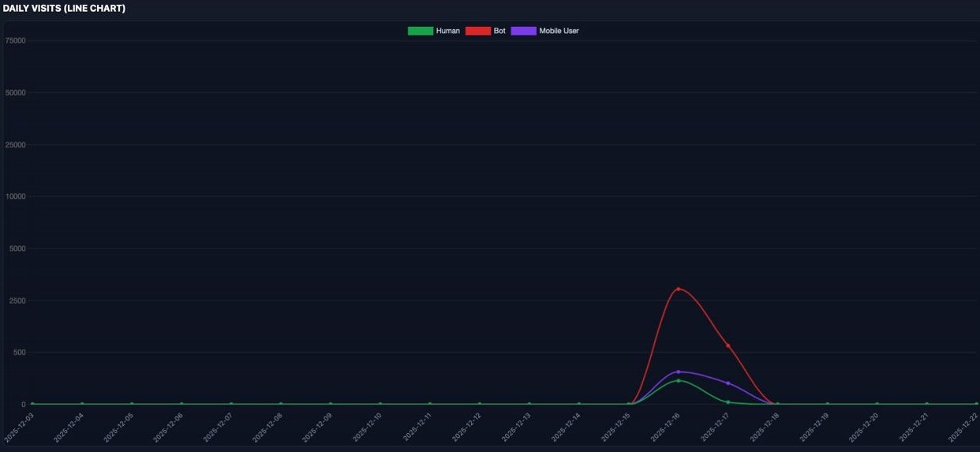The image size is (980, 452).
Task: Hide the Bot series via its legend label
Action: [x=499, y=31]
